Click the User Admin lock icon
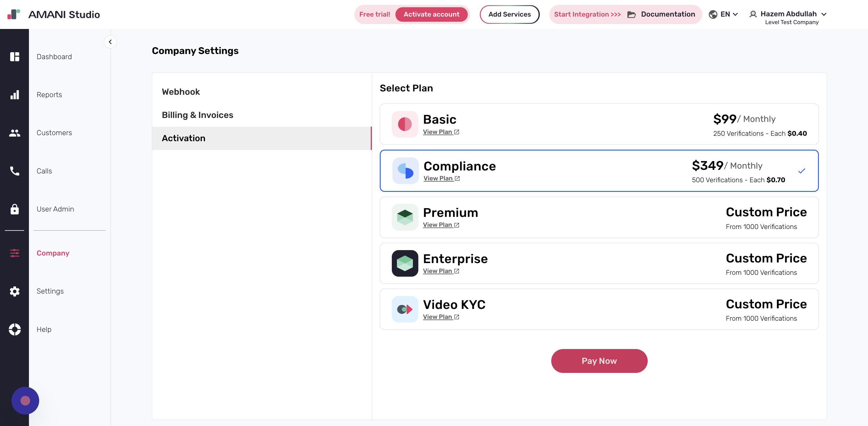The width and height of the screenshot is (868, 426). pos(14,209)
